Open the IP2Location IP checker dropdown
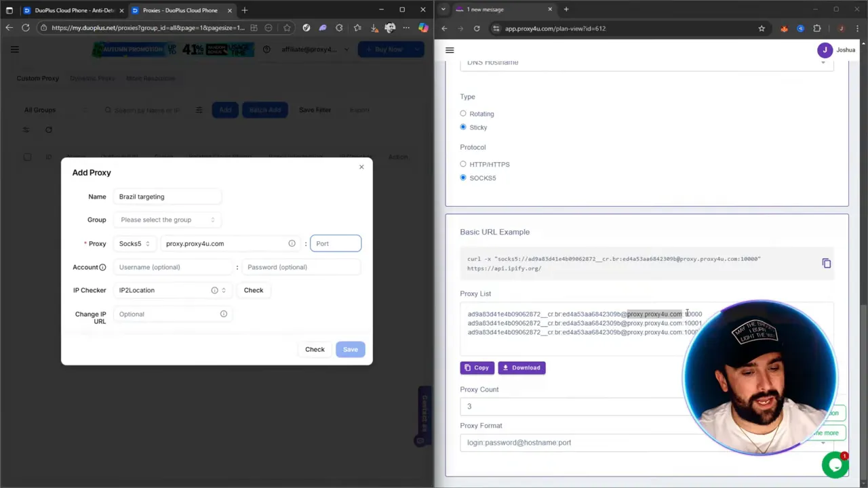The image size is (868, 488). 172,290
